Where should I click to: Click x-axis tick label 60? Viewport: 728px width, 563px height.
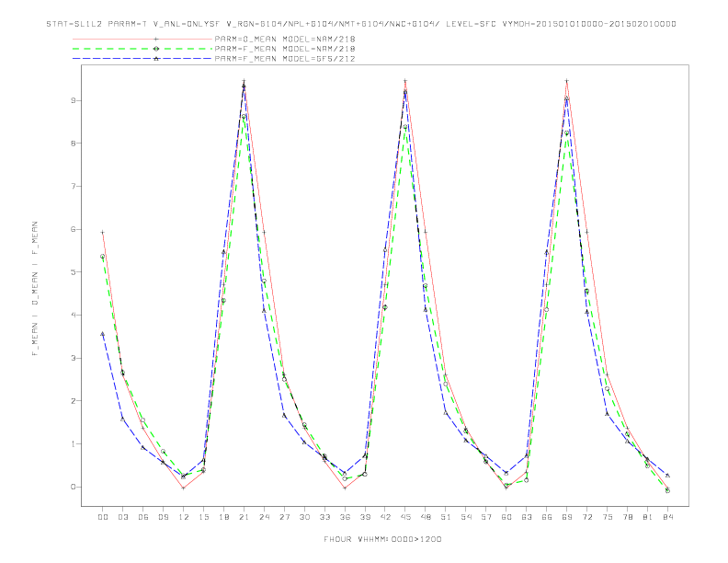[506, 517]
